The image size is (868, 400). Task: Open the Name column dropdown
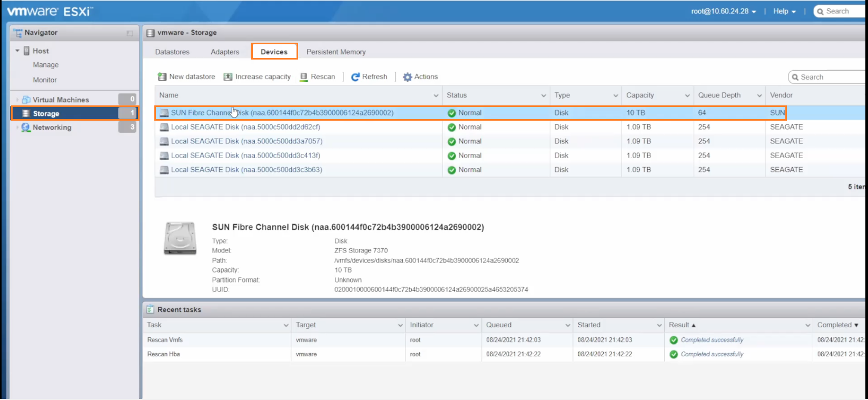tap(436, 95)
